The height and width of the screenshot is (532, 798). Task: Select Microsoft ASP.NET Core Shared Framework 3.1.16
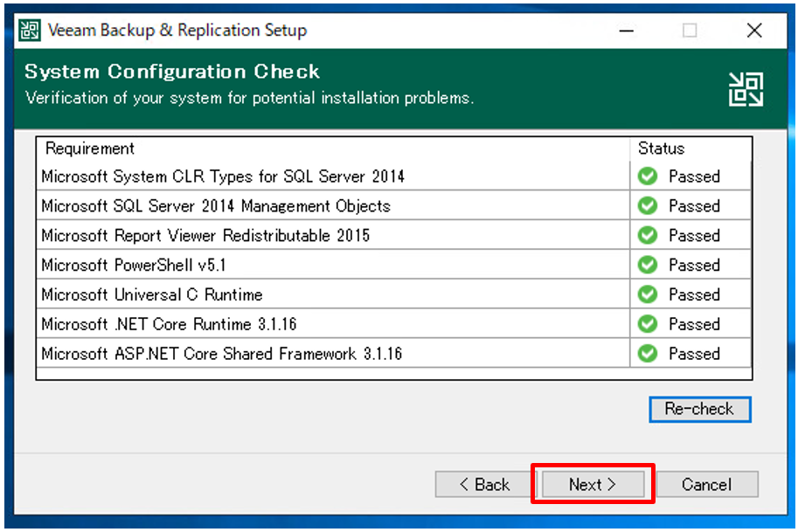tap(394, 353)
